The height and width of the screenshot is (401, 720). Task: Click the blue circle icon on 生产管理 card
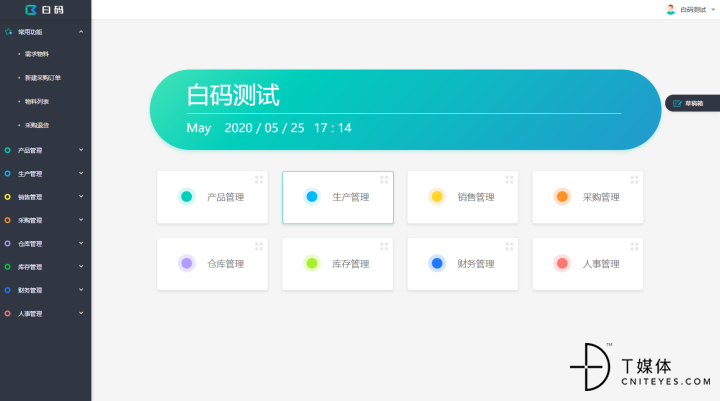(x=312, y=197)
